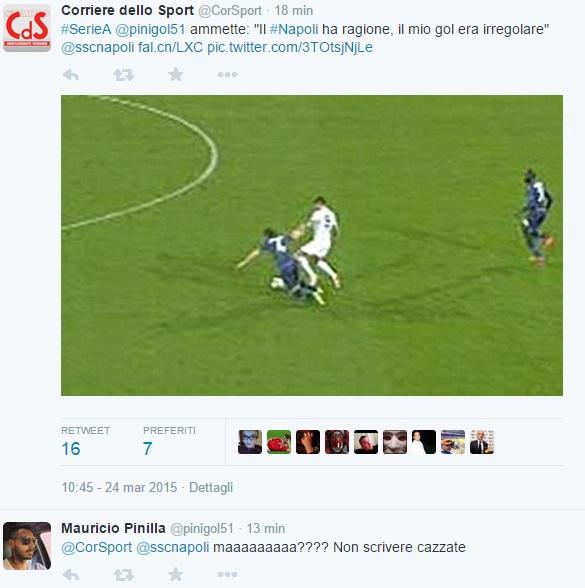
Task: Click the #Napoli hashtag
Action: tap(294, 29)
